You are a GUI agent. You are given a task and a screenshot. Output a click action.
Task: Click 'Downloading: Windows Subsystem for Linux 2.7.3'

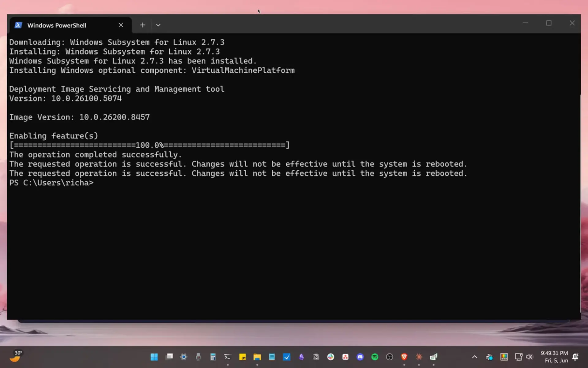(x=117, y=42)
